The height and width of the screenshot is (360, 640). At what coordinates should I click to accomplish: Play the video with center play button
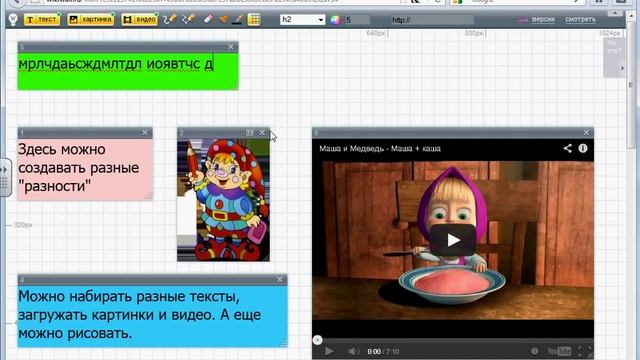click(x=453, y=240)
